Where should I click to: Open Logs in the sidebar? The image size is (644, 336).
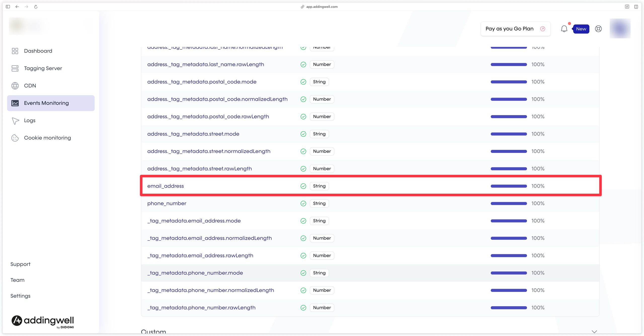click(51, 120)
